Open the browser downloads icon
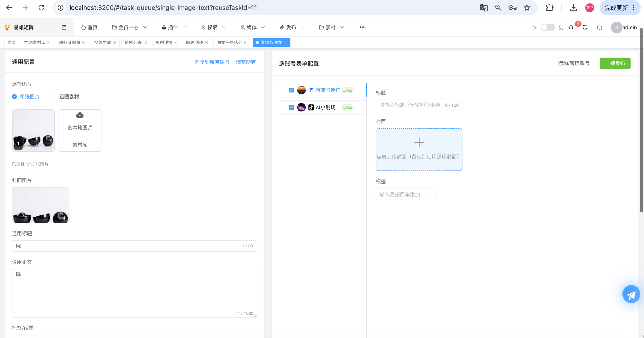Screen dimensions: 644x338 click(x=573, y=8)
